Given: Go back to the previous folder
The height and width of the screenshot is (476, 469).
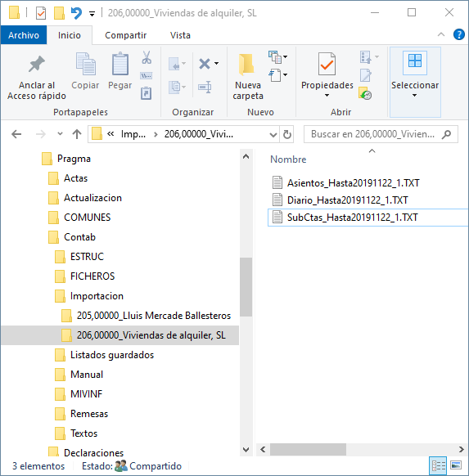Looking at the screenshot, I should point(16,134).
